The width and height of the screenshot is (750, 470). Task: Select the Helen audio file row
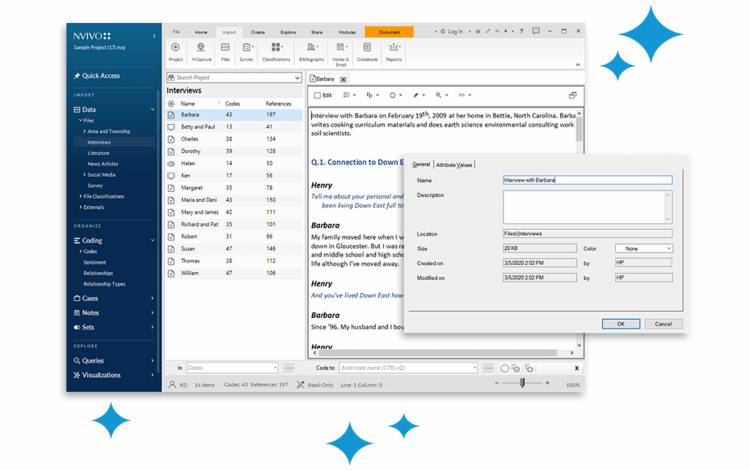(x=234, y=164)
